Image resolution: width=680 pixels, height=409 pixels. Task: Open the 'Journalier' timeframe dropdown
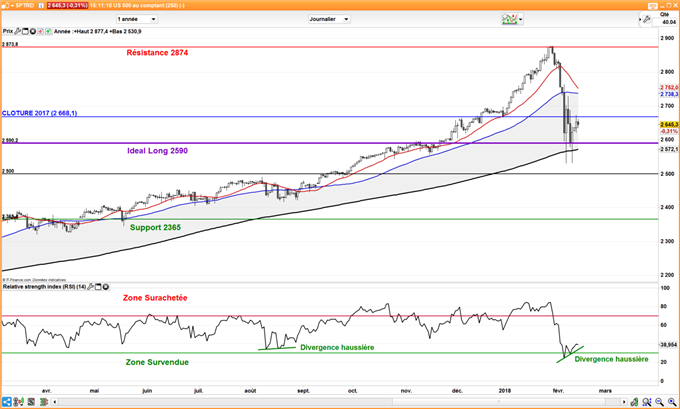329,19
